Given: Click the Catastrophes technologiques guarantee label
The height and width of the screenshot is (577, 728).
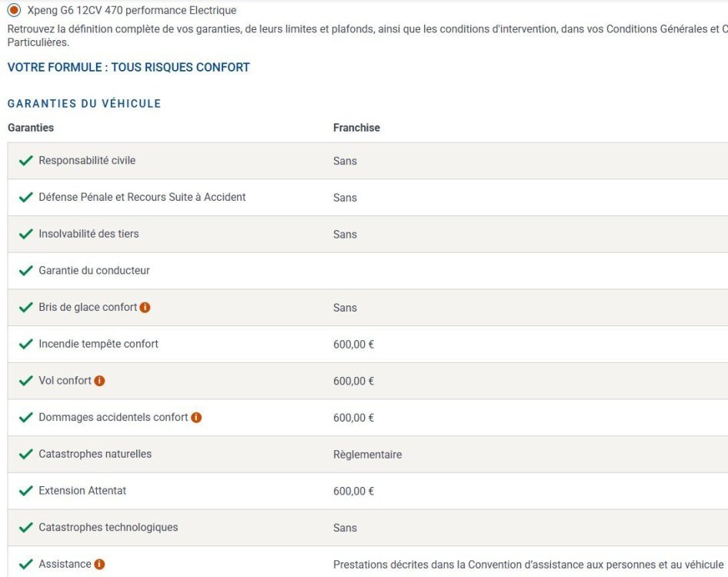Looking at the screenshot, I should click(x=109, y=527).
